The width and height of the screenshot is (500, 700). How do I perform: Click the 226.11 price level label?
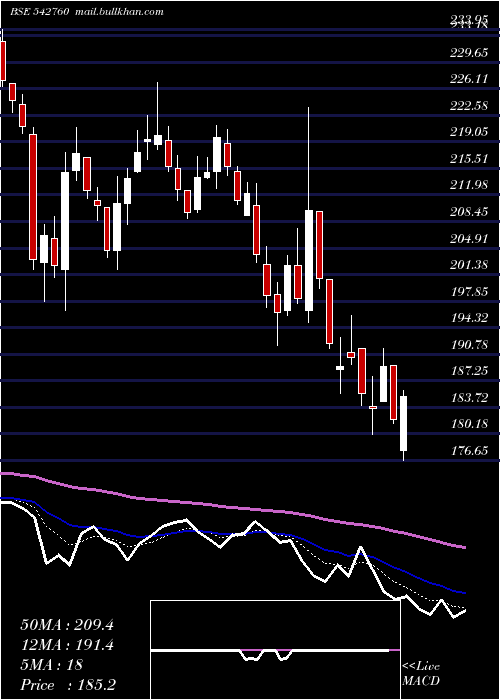469,79
